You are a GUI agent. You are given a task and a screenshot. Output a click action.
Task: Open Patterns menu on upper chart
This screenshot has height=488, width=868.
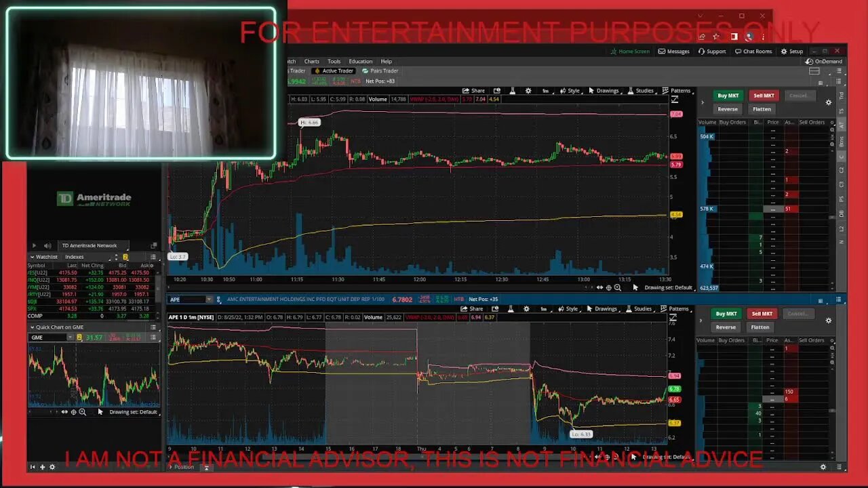tap(676, 90)
